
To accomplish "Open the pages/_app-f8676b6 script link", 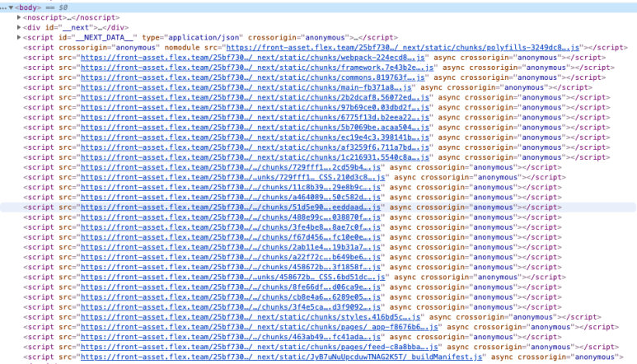I will [260, 327].
